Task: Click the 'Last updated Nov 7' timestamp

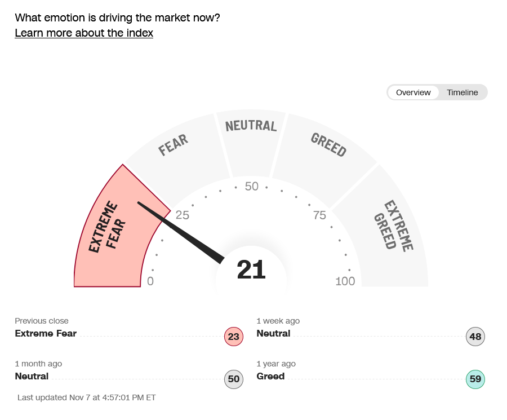Action: 87,397
